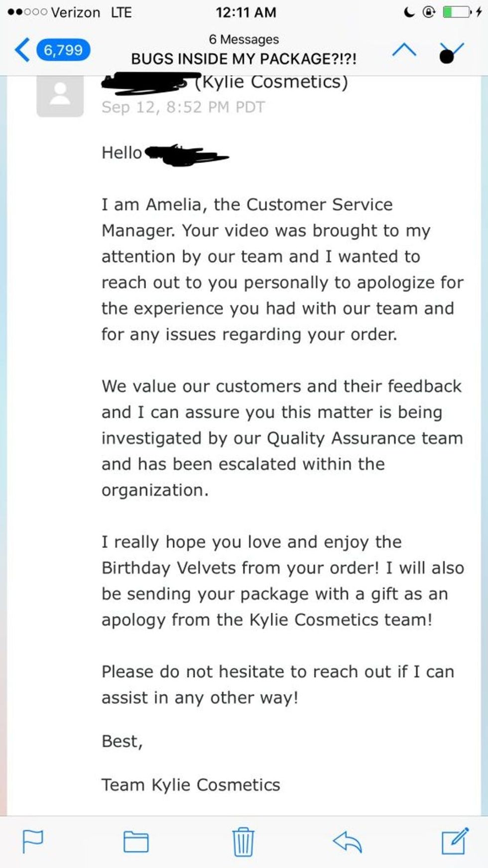Tap the battery icon in status bar
Viewport: 488px width, 868px height.
(x=457, y=12)
